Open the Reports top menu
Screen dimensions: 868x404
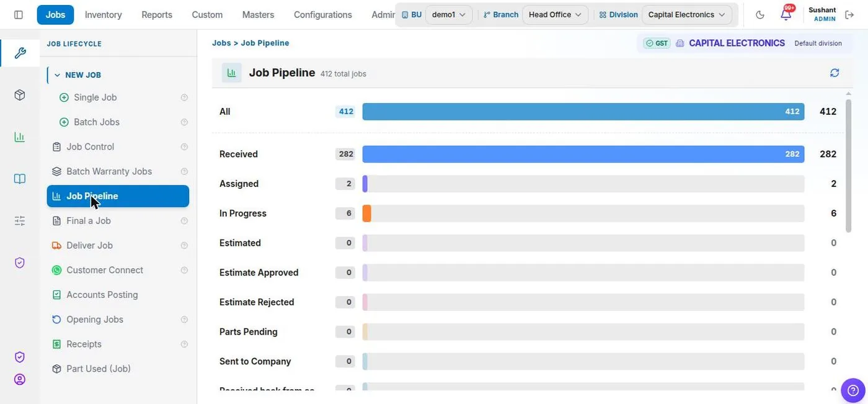pos(157,15)
